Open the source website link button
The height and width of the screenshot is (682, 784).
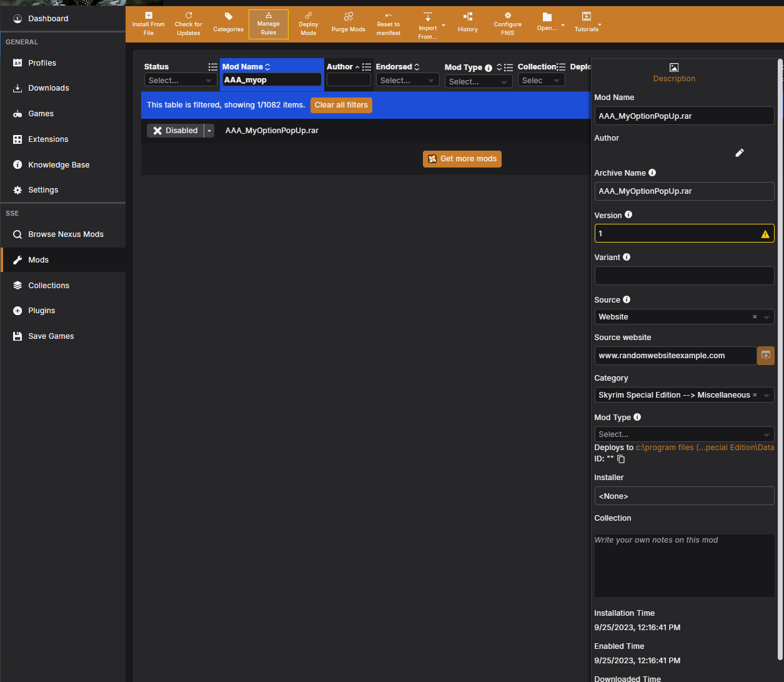click(765, 356)
